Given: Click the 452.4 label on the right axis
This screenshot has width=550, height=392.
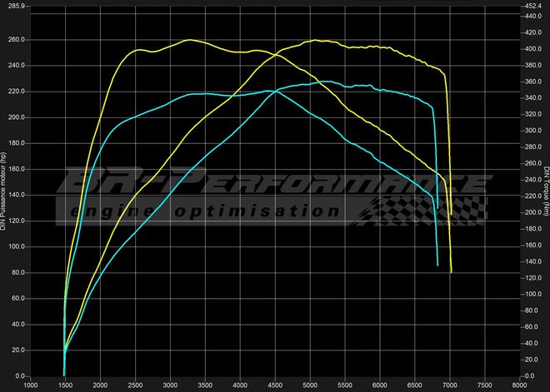Looking at the screenshot, I should [x=533, y=6].
